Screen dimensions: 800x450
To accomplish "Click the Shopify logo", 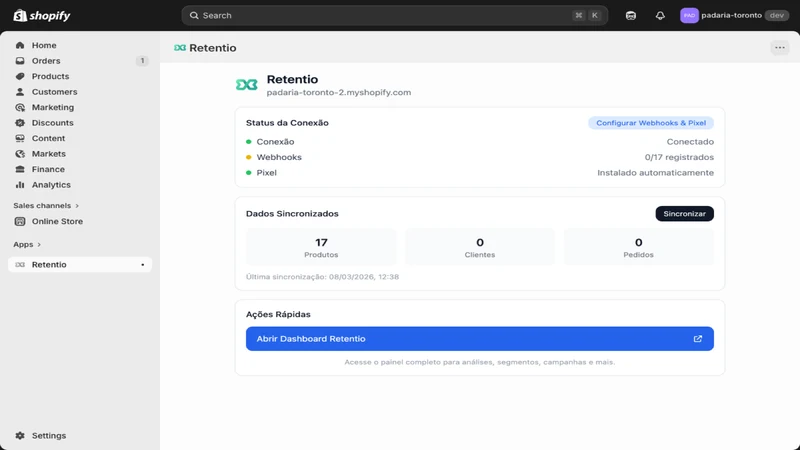I will (x=42, y=15).
